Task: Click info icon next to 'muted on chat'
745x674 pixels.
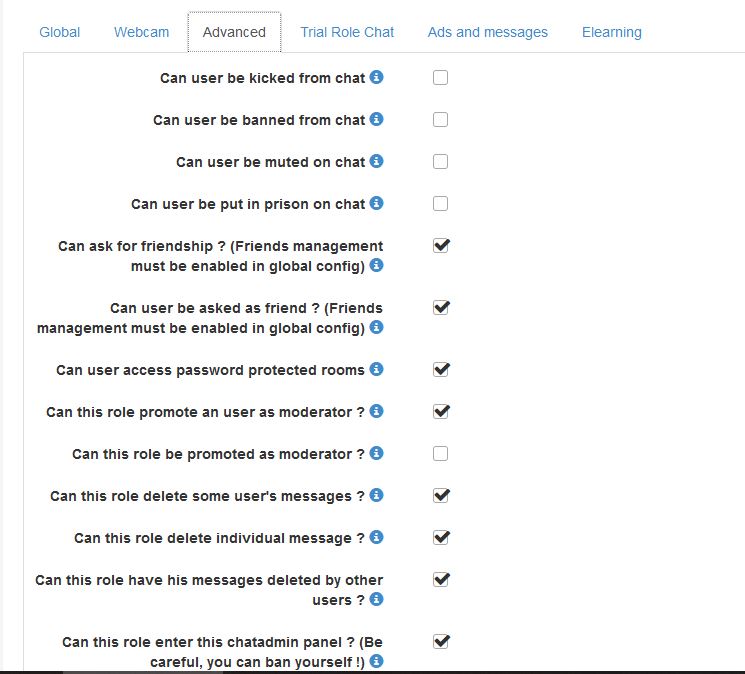Action: [377, 161]
